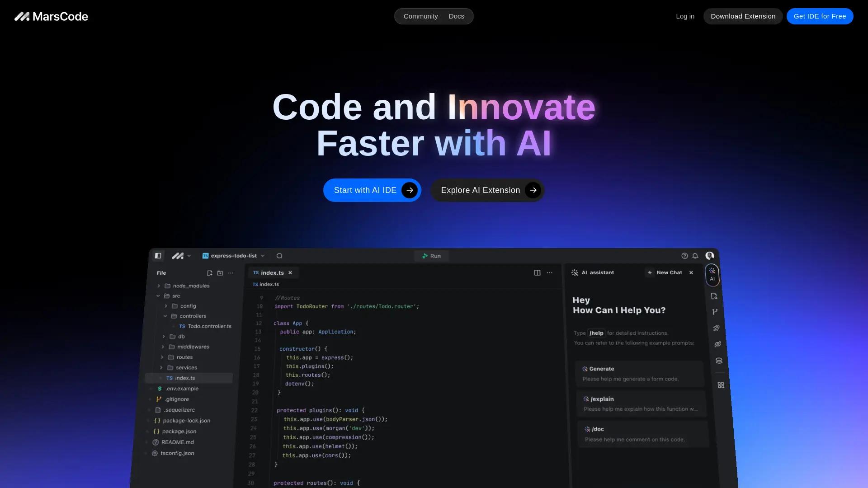Open the database panel icon
Image resolution: width=868 pixels, height=488 pixels.
(718, 361)
